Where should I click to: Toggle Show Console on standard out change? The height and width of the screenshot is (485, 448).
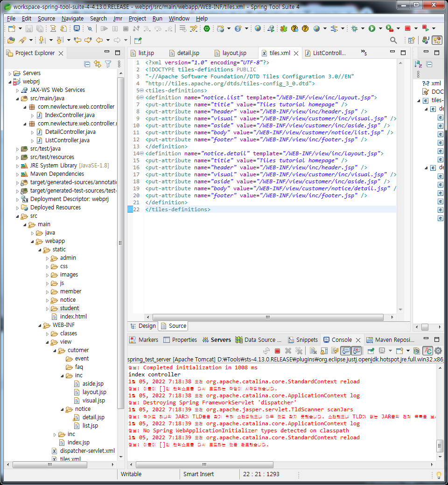(346, 351)
